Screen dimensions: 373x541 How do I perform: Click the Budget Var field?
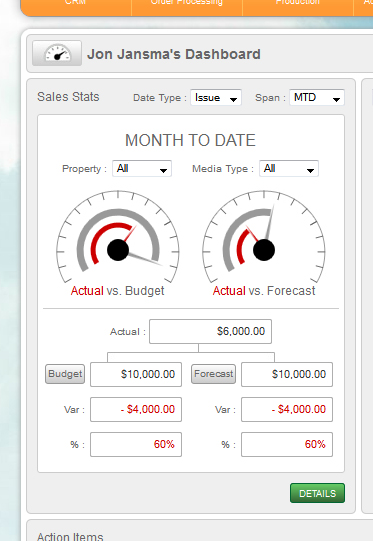tap(136, 410)
